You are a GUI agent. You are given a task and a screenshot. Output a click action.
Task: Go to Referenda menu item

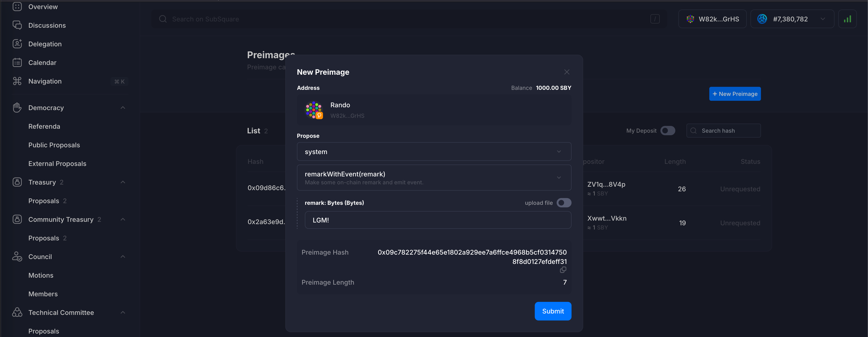point(44,126)
